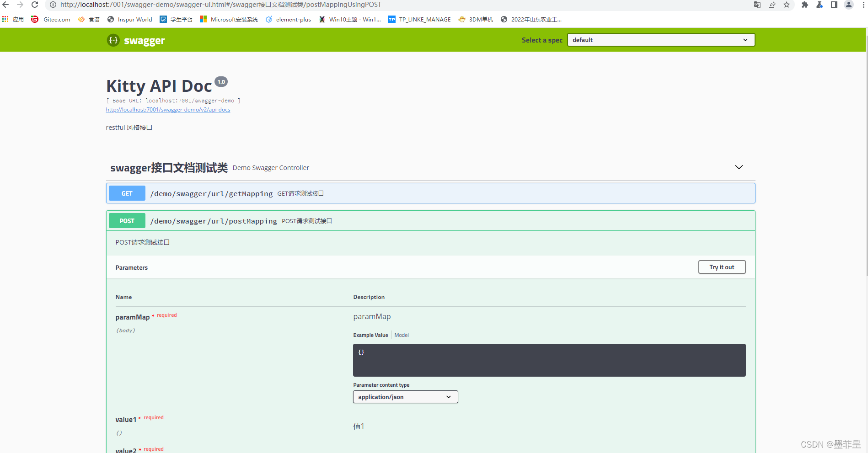Viewport: 868px width, 453px height.
Task: Click the Base URL text line
Action: coord(173,101)
